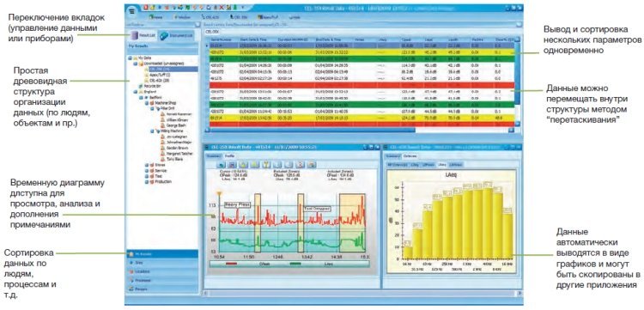Open the Help ribbon tab
The width and height of the screenshot is (644, 310).
(294, 18)
